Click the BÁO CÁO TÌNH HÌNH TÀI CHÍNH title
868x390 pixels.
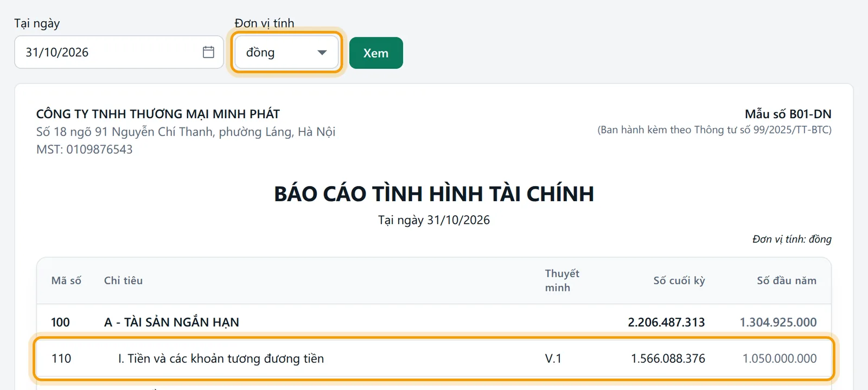click(434, 194)
